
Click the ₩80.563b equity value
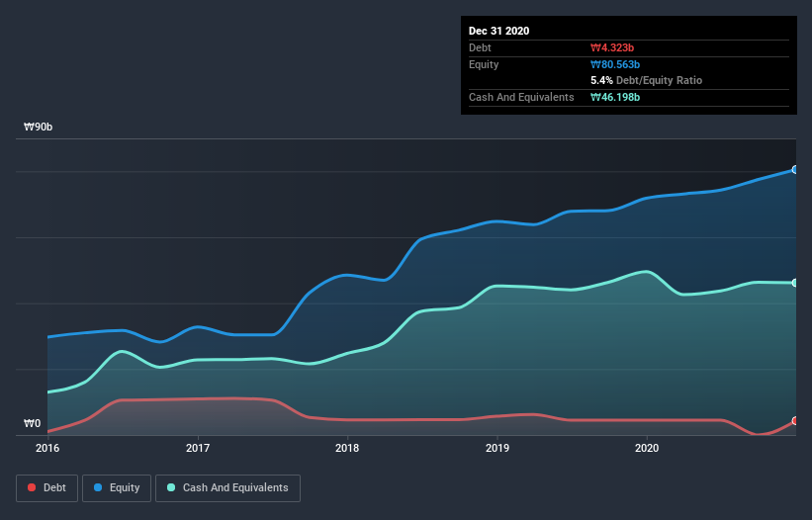615,64
